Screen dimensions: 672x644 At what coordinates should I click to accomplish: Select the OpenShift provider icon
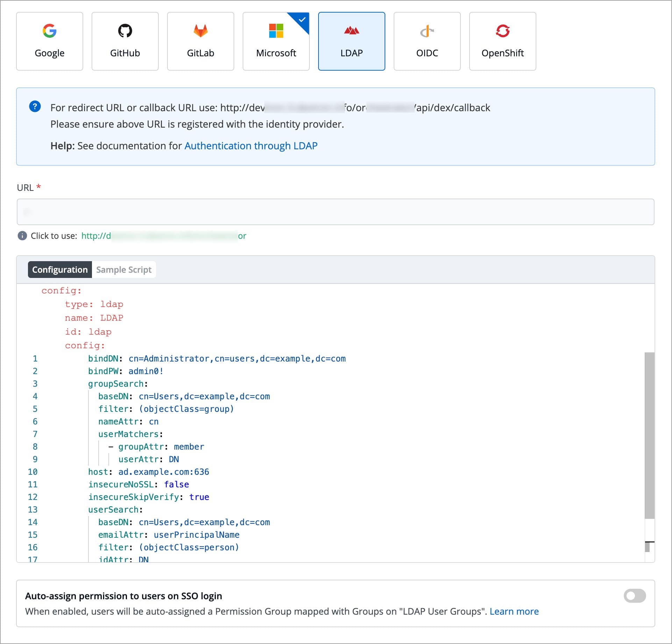(502, 31)
